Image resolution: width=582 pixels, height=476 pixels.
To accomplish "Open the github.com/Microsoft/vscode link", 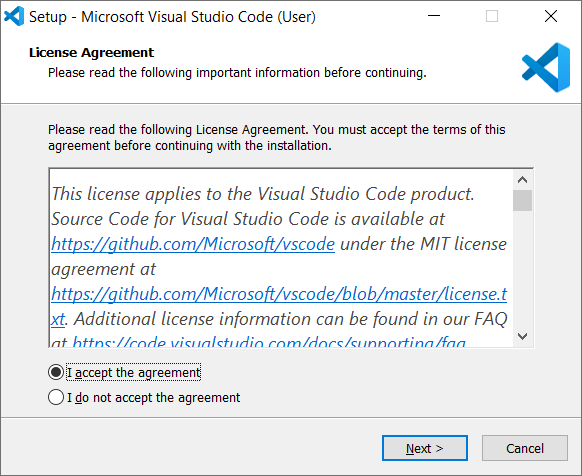I will (193, 244).
